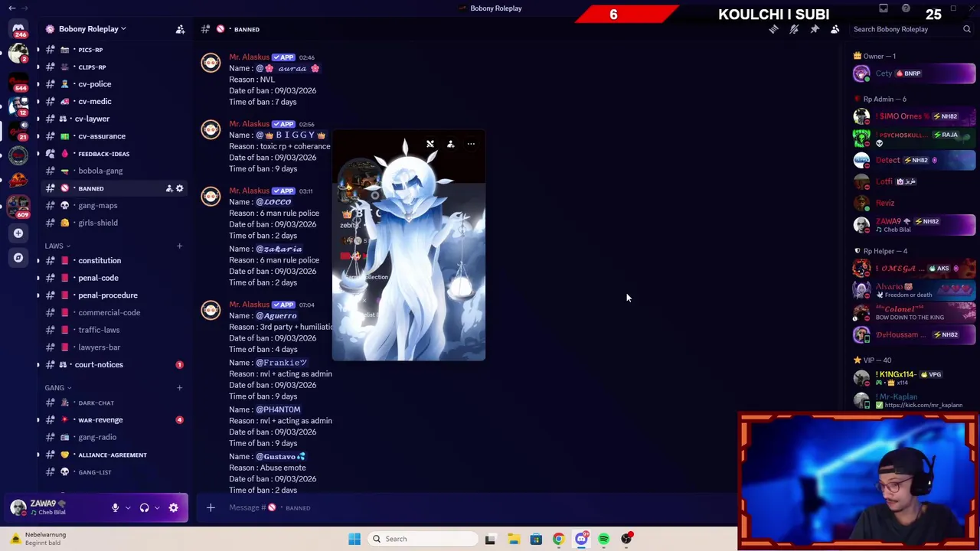The height and width of the screenshot is (551, 980).
Task: Open the Windows Start button
Action: click(354, 539)
